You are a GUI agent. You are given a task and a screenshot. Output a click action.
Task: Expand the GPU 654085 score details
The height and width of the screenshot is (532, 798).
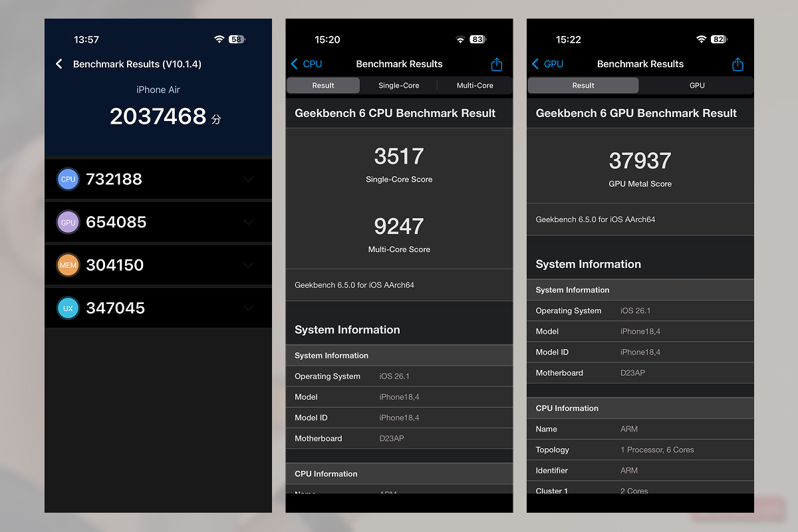pos(248,221)
